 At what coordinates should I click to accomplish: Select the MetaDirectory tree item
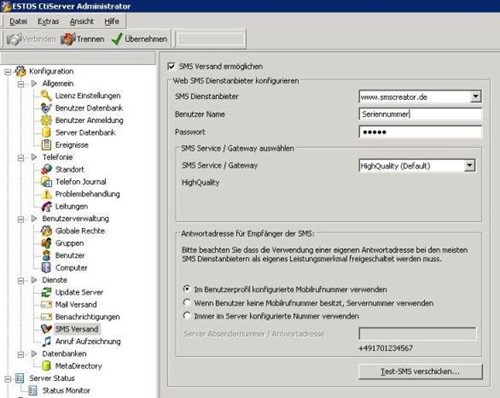click(78, 366)
